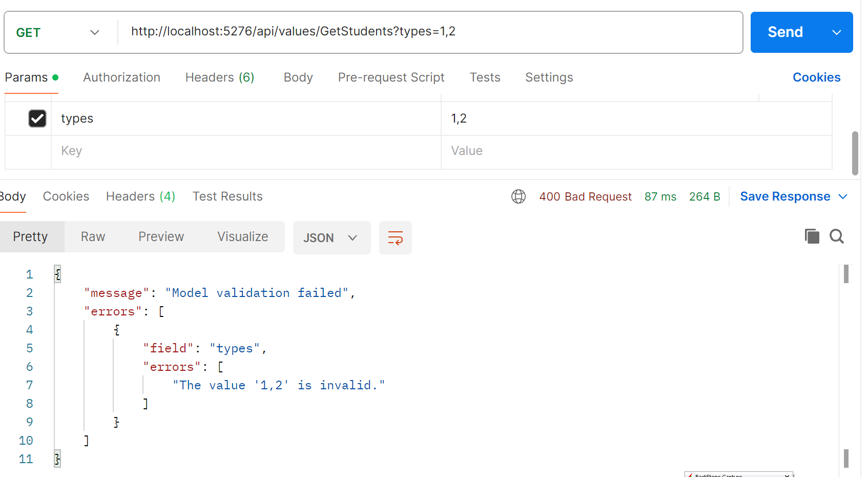Click the empty Value parameter field
The image size is (868, 477).
click(x=636, y=151)
